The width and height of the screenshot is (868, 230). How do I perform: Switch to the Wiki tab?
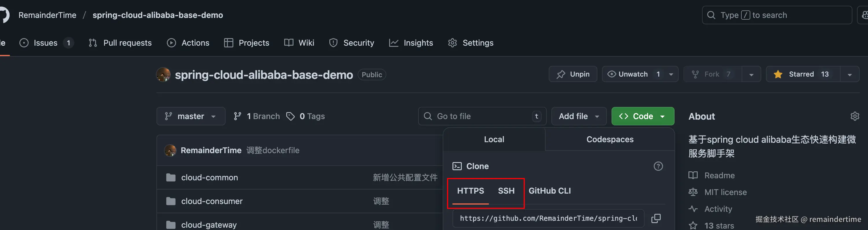pos(299,43)
